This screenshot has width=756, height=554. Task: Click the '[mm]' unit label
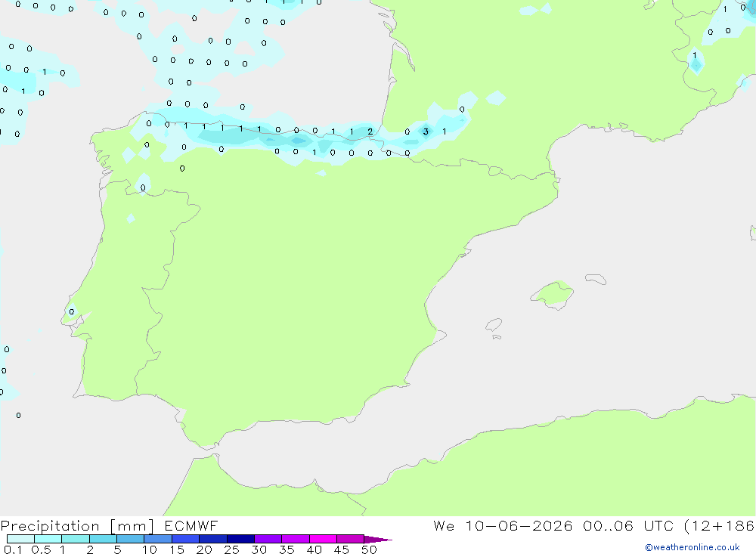tap(132, 526)
